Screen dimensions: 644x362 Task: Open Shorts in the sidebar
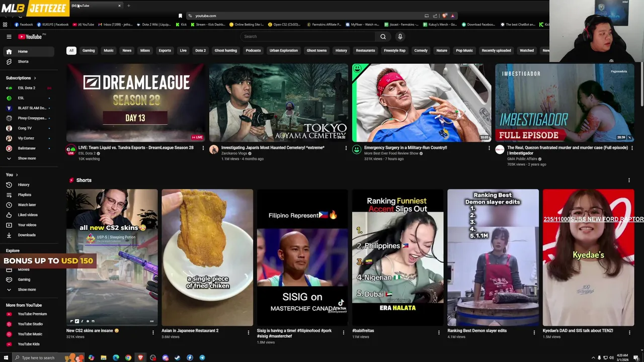(x=28, y=61)
